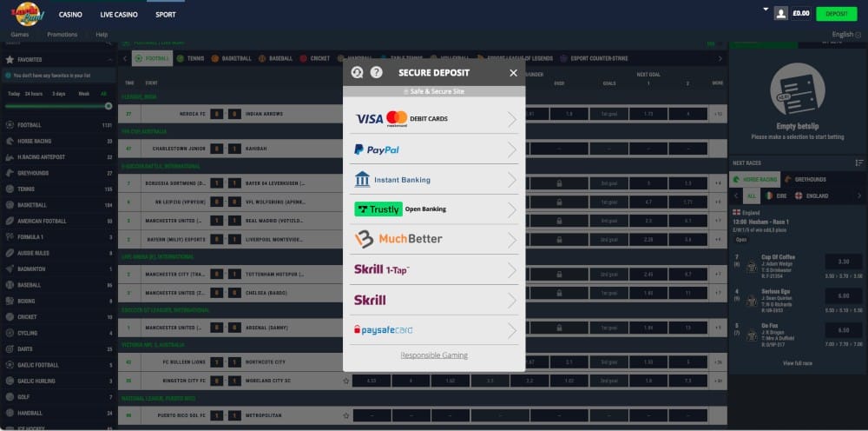Collapse the Favorites section chevron
Image resolution: width=868 pixels, height=431 pixels.
tap(109, 60)
